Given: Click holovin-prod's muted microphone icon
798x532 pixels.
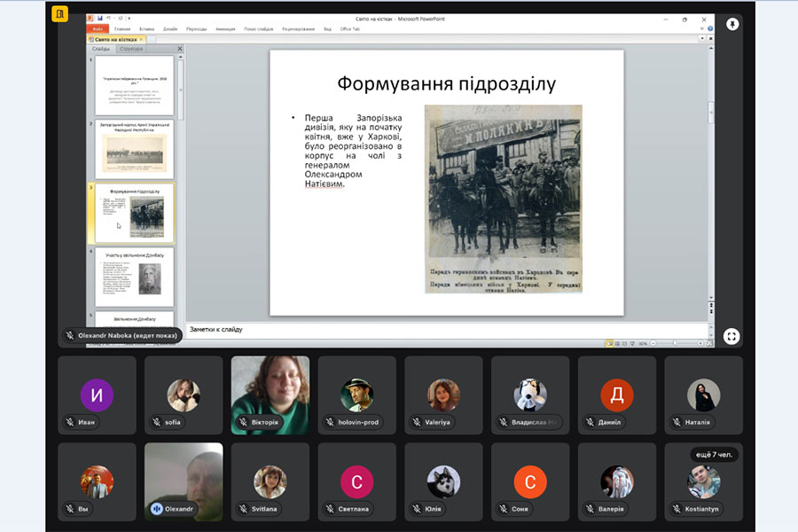Looking at the screenshot, I should [x=330, y=422].
